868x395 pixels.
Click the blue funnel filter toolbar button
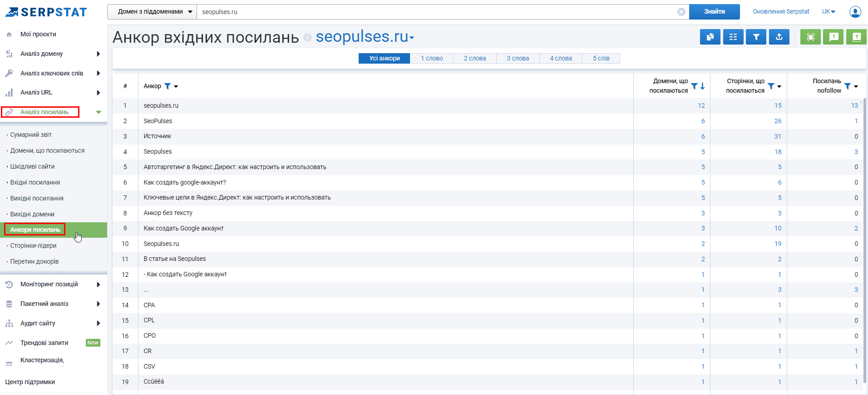[x=756, y=37]
